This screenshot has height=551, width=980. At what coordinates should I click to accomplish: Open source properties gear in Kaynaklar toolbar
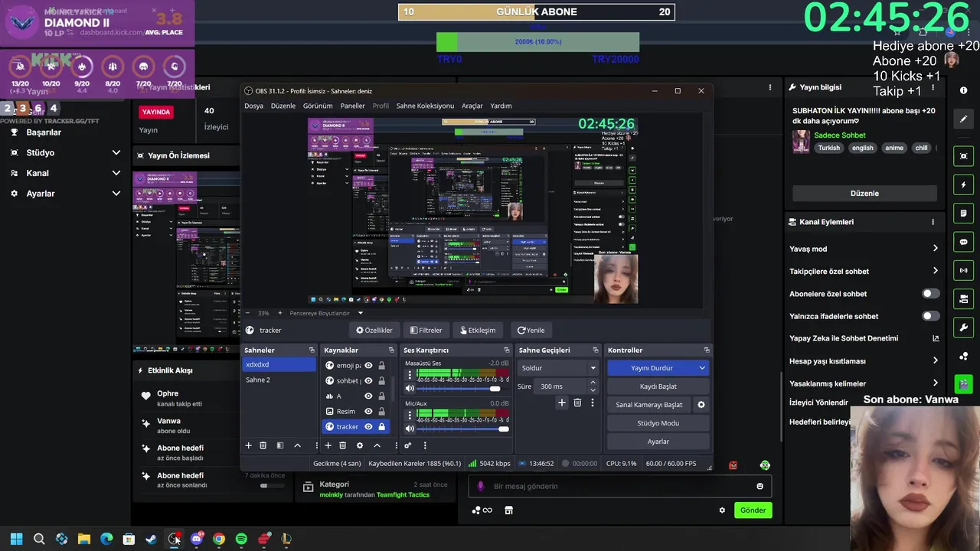pos(360,445)
